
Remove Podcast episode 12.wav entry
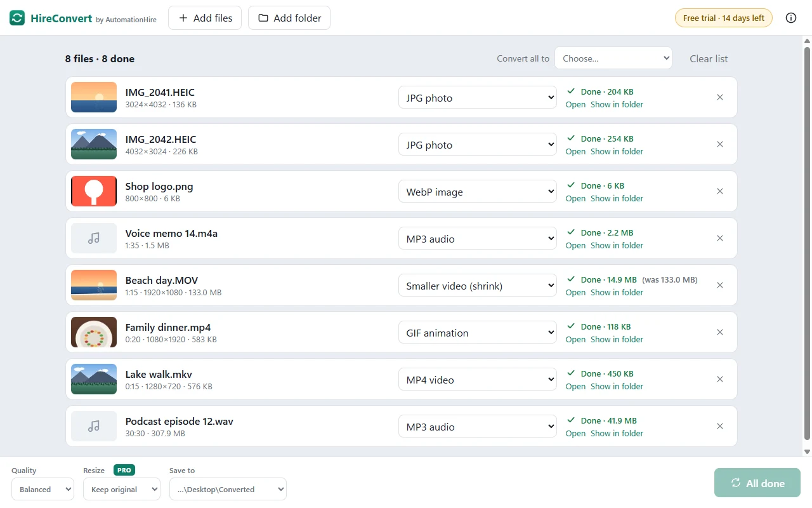[720, 426]
